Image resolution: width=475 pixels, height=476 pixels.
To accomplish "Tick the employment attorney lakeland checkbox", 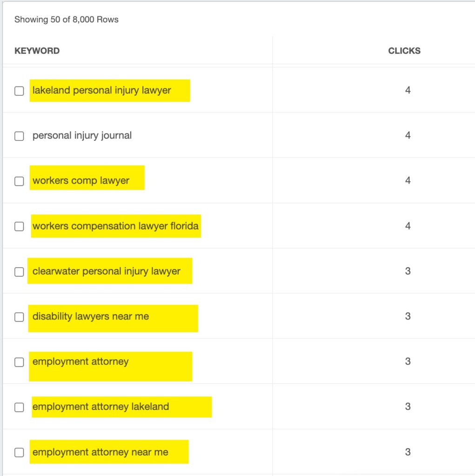I will [19, 407].
